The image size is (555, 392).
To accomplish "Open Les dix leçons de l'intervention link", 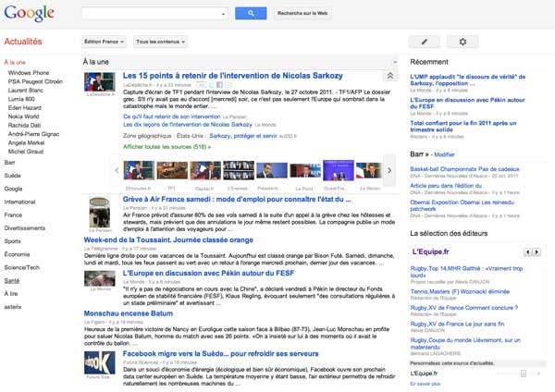I will pos(188,125).
